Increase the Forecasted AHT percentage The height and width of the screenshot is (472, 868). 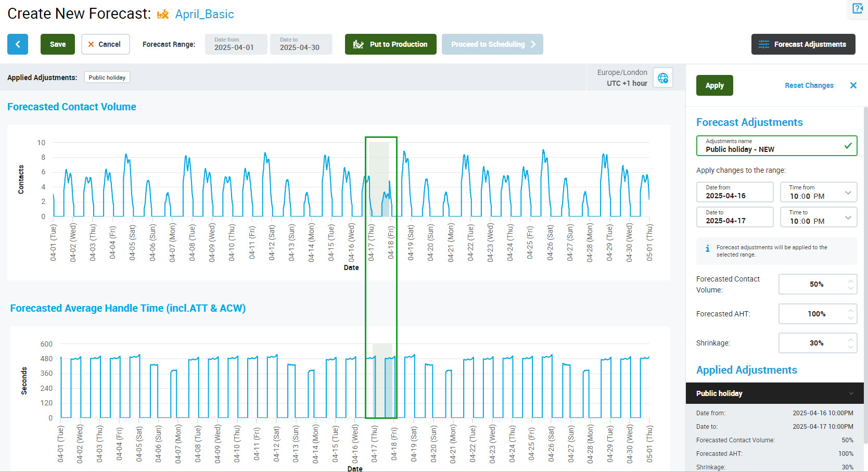coord(851,311)
